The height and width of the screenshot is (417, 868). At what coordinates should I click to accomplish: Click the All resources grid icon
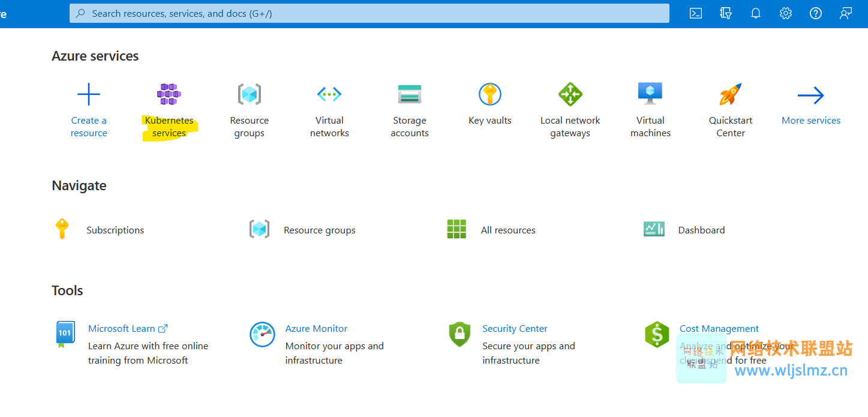456,229
